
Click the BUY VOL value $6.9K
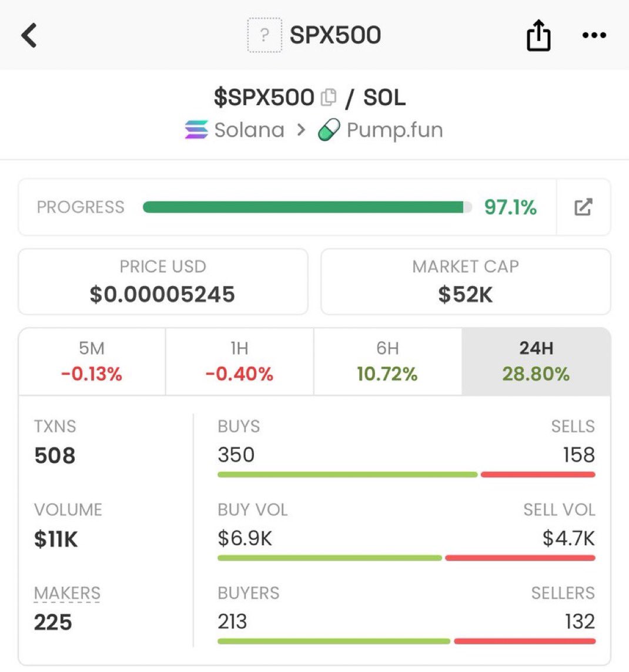(245, 538)
